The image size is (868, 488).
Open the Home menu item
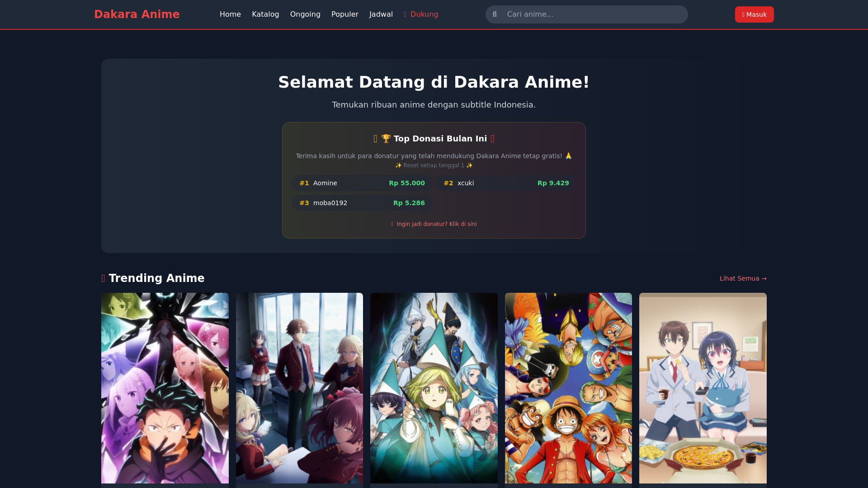[x=230, y=14]
